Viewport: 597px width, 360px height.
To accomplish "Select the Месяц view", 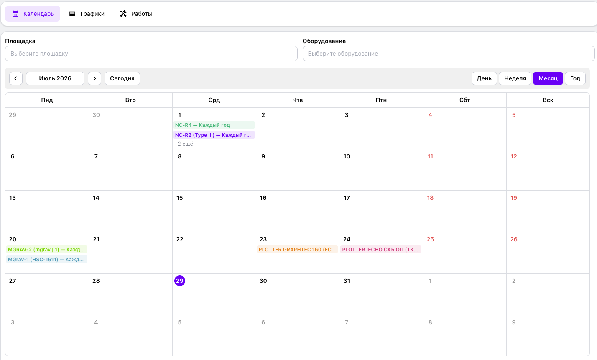I will click(x=548, y=78).
